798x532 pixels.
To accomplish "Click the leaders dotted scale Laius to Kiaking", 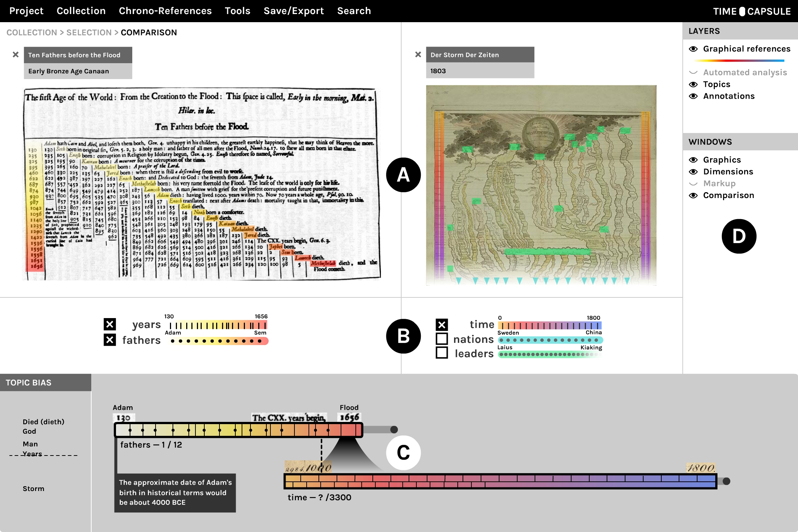I will pyautogui.click(x=549, y=355).
